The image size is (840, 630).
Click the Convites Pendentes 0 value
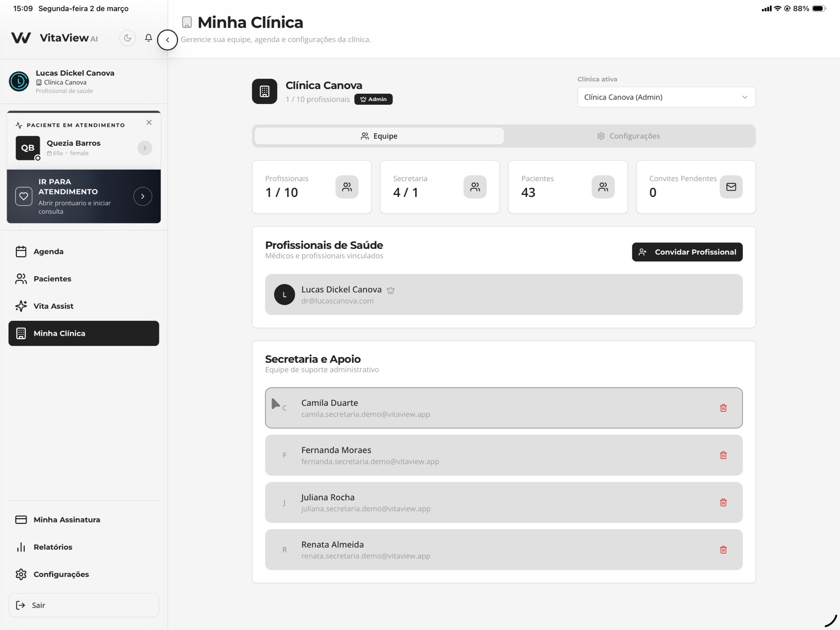click(653, 193)
